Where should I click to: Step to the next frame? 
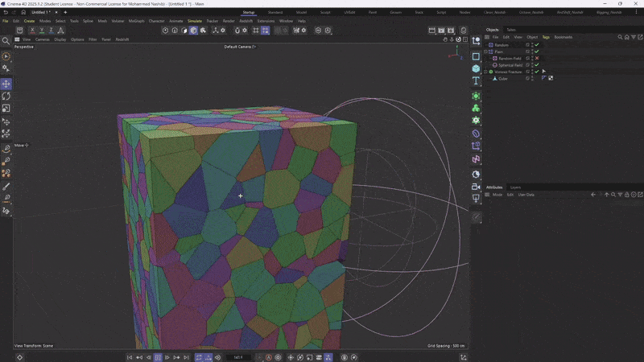point(167,357)
